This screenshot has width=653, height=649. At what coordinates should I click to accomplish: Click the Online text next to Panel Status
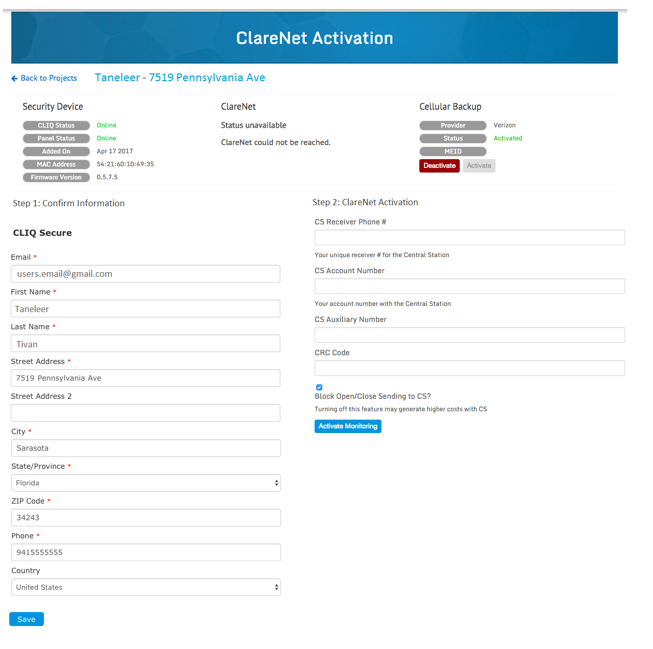point(107,138)
